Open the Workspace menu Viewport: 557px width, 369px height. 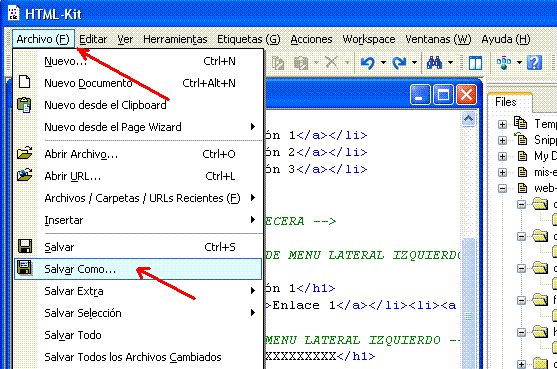[369, 39]
